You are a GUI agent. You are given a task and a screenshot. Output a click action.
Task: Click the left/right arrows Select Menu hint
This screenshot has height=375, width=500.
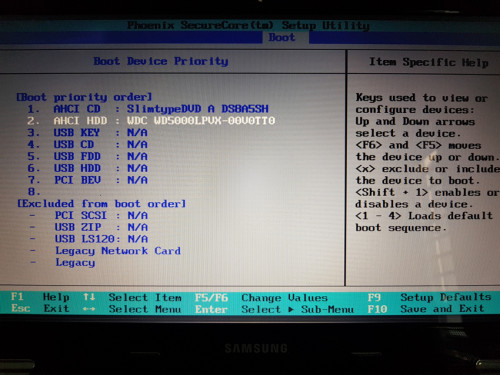click(132, 309)
